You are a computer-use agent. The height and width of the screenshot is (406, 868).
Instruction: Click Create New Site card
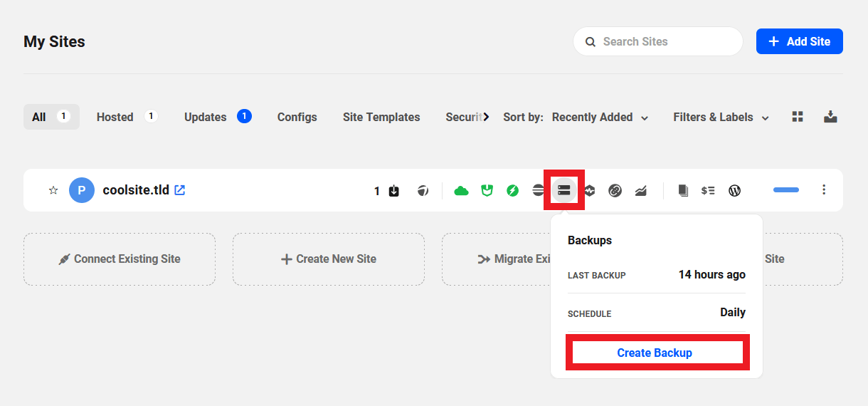pyautogui.click(x=329, y=259)
